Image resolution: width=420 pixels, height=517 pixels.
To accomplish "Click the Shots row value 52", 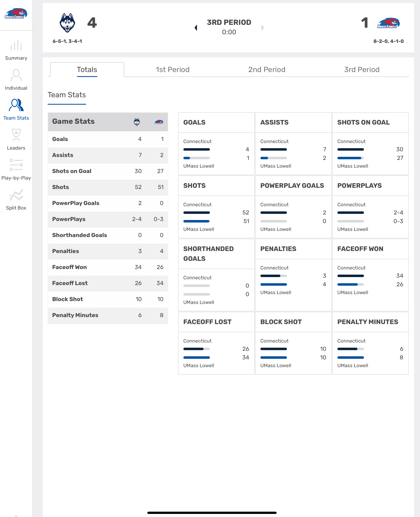I will click(x=138, y=187).
